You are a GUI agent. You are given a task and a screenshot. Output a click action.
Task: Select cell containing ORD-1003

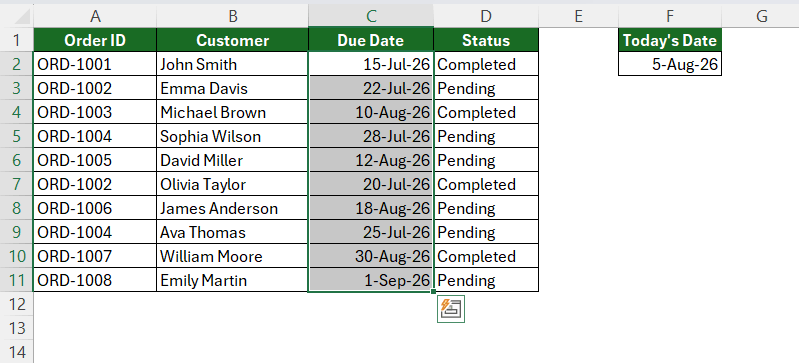95,112
